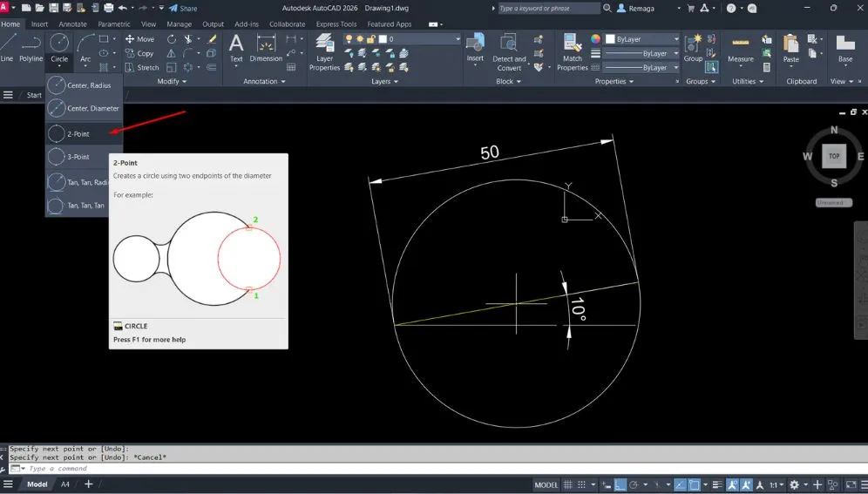The image size is (868, 494).
Task: Click the object color wheel swatch
Action: pyautogui.click(x=596, y=39)
